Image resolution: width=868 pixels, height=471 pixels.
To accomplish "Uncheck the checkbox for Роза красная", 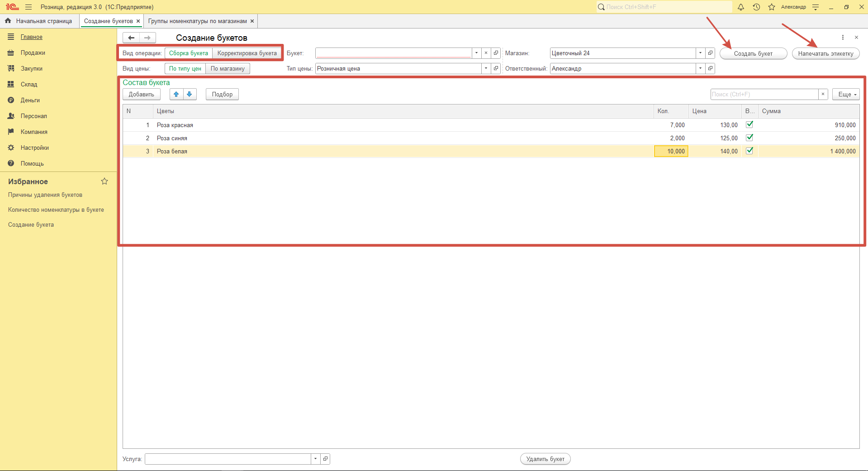I will click(749, 124).
